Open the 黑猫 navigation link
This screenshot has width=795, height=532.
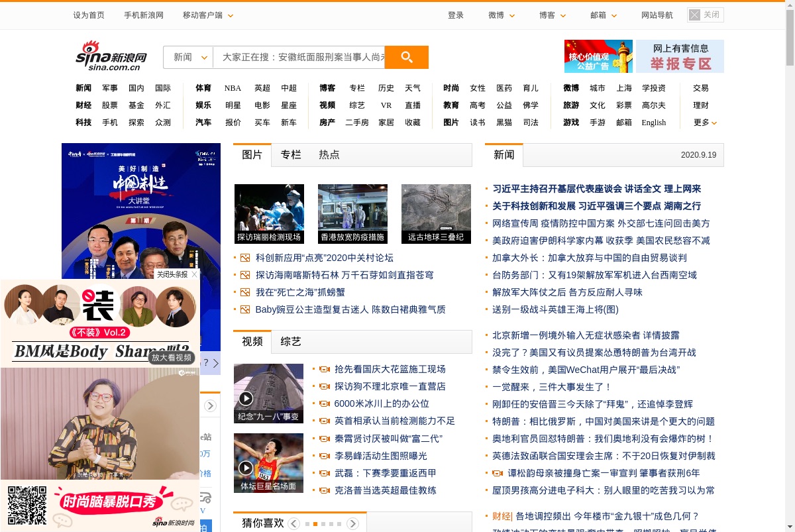tap(504, 123)
